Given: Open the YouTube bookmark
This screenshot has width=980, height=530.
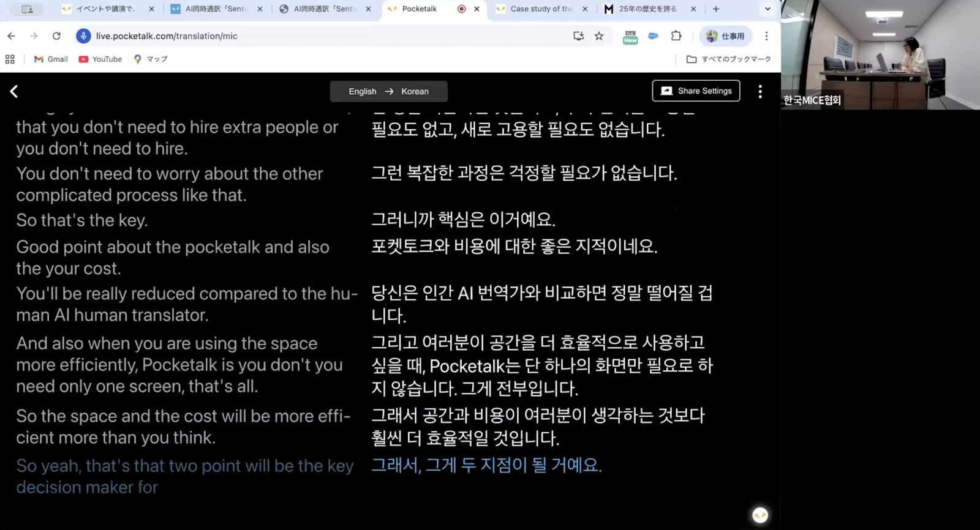Looking at the screenshot, I should (x=100, y=59).
